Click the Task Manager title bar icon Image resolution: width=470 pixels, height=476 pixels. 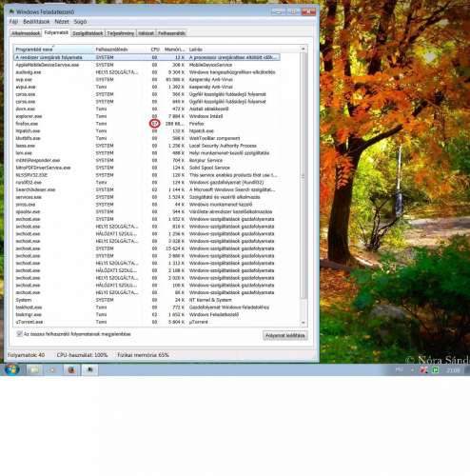pyautogui.click(x=11, y=11)
